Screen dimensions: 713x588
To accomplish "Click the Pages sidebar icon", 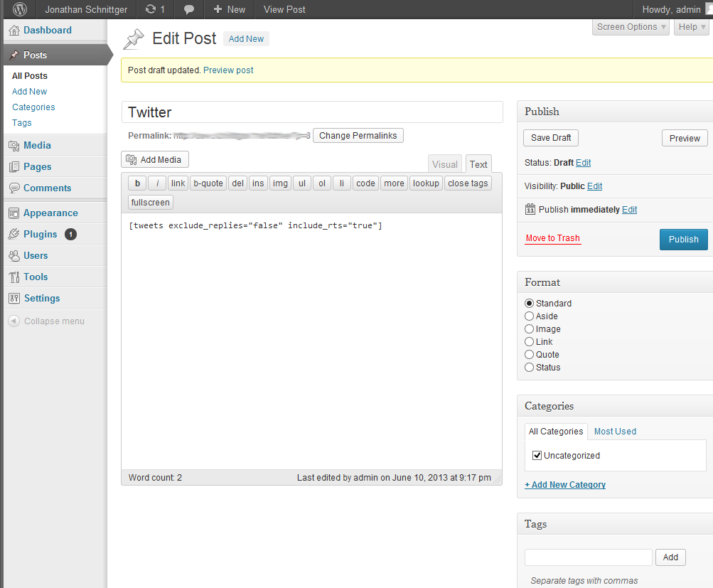I will pyautogui.click(x=14, y=167).
